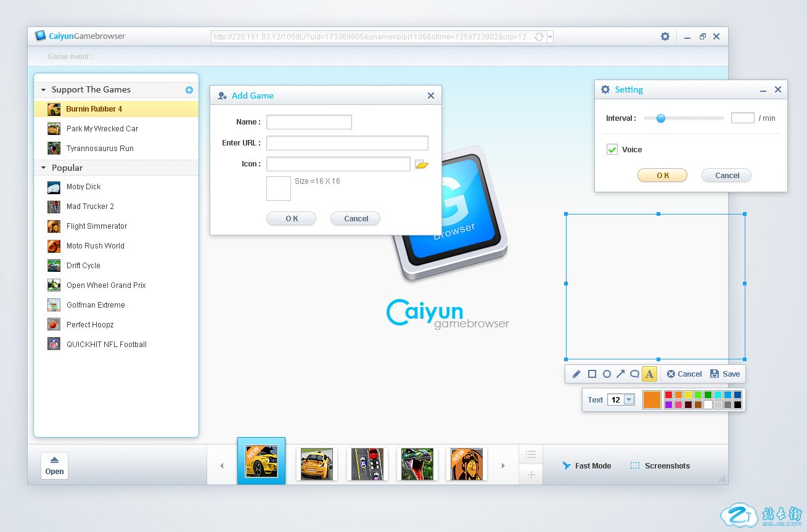Open the top-down road racing thumbnail
This screenshot has height=532, width=807.
pyautogui.click(x=367, y=464)
